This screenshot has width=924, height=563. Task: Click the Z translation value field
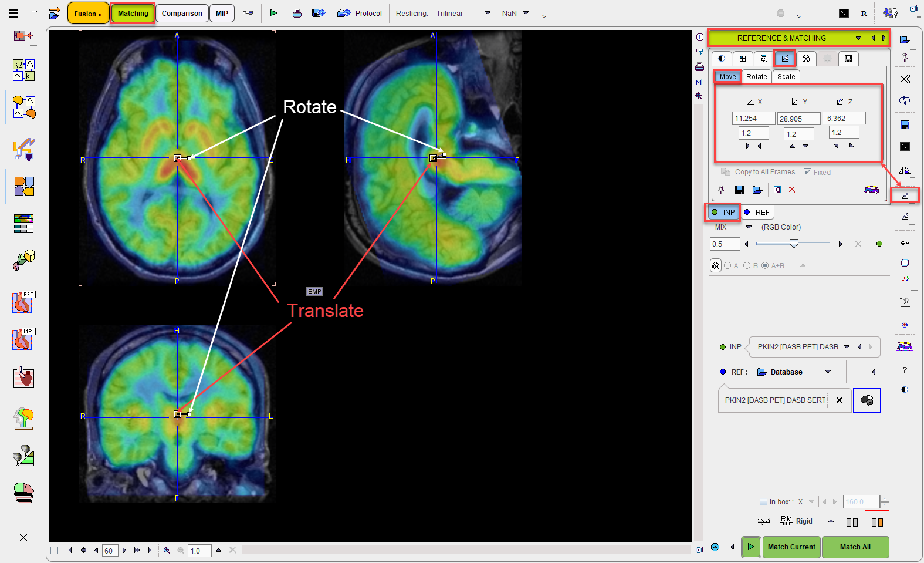[844, 119]
